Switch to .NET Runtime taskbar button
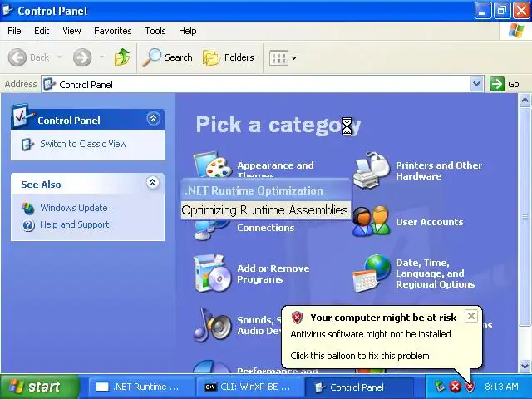532x399 pixels. pyautogui.click(x=141, y=387)
